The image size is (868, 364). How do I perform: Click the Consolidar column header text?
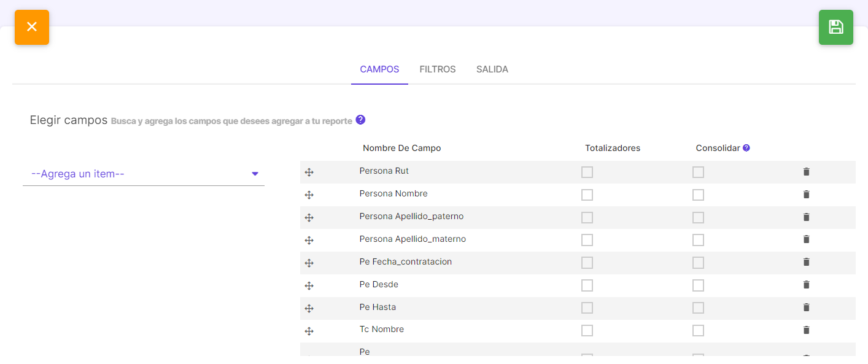pos(718,148)
